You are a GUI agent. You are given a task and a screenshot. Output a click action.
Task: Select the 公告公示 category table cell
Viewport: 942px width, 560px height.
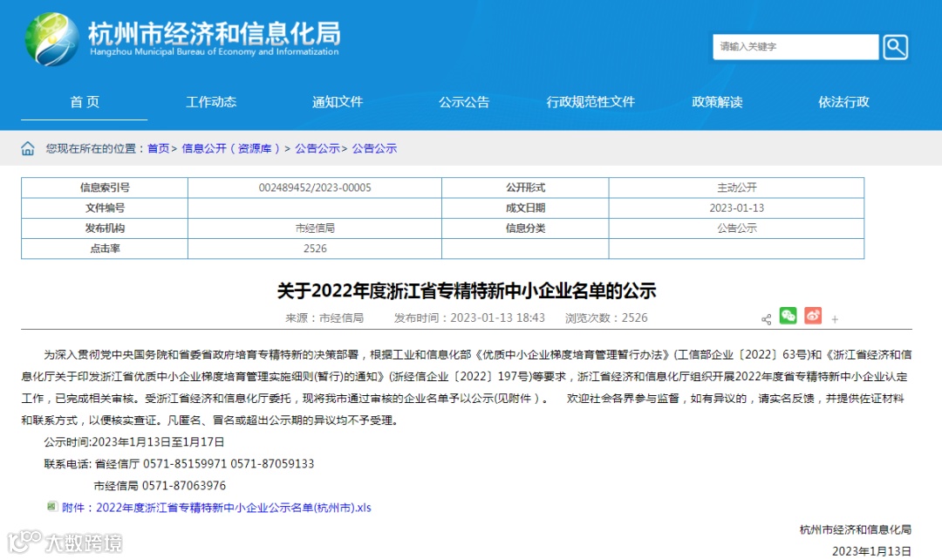click(736, 229)
